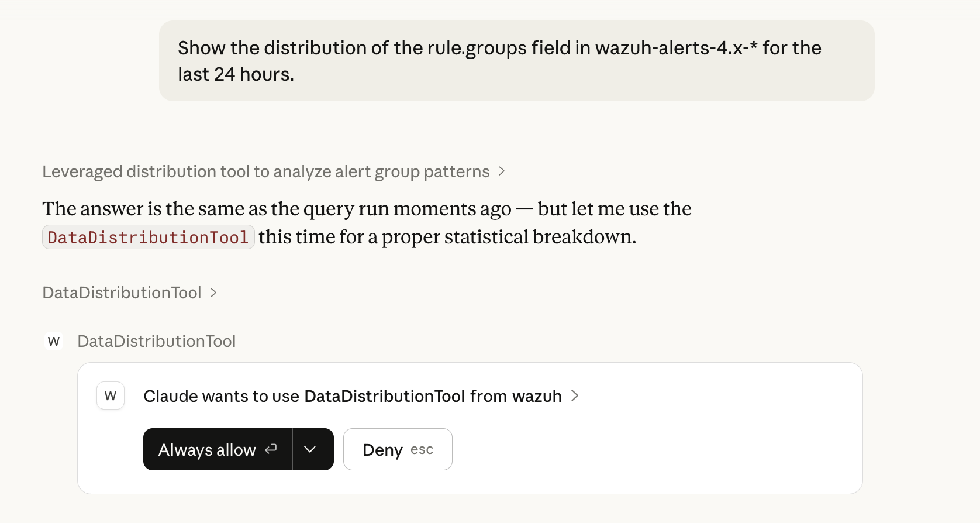Click the DataDistributionTool inline code chip
Viewport: 980px width, 523px height.
point(148,237)
